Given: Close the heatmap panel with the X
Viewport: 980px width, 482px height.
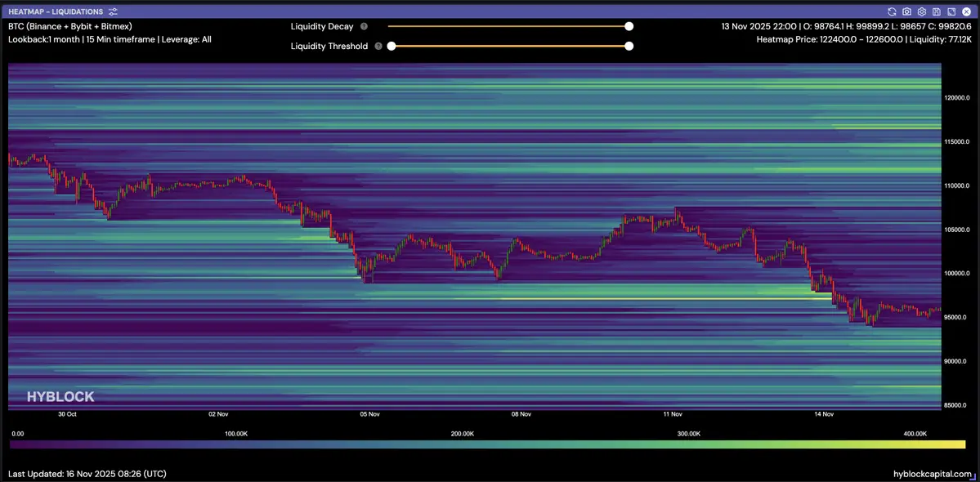Looking at the screenshot, I should pyautogui.click(x=966, y=11).
